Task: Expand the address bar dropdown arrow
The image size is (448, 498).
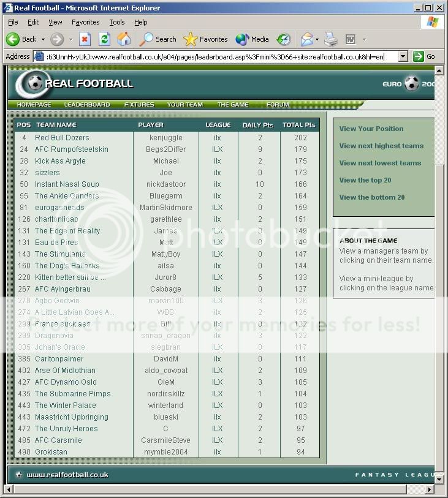Action: pos(403,56)
